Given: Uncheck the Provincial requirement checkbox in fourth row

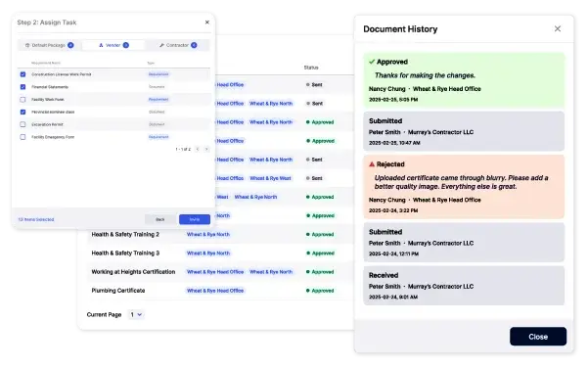Looking at the screenshot, I should [23, 112].
